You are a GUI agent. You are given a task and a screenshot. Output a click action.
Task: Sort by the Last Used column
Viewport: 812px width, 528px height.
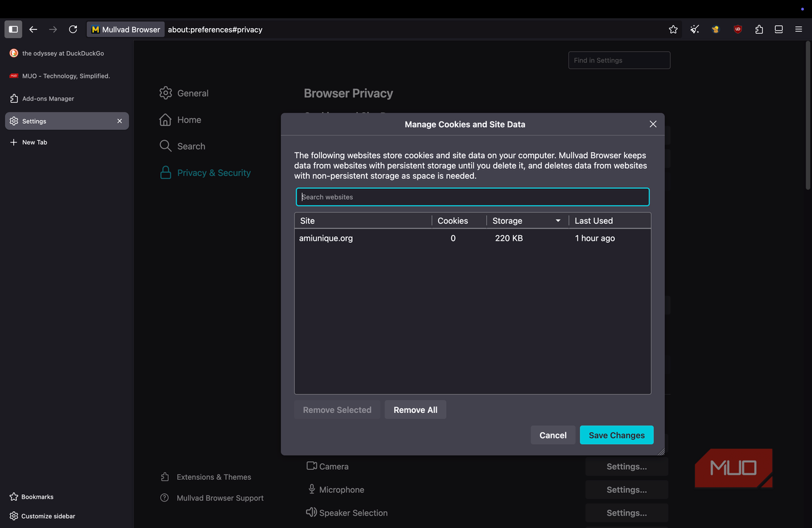click(609, 221)
